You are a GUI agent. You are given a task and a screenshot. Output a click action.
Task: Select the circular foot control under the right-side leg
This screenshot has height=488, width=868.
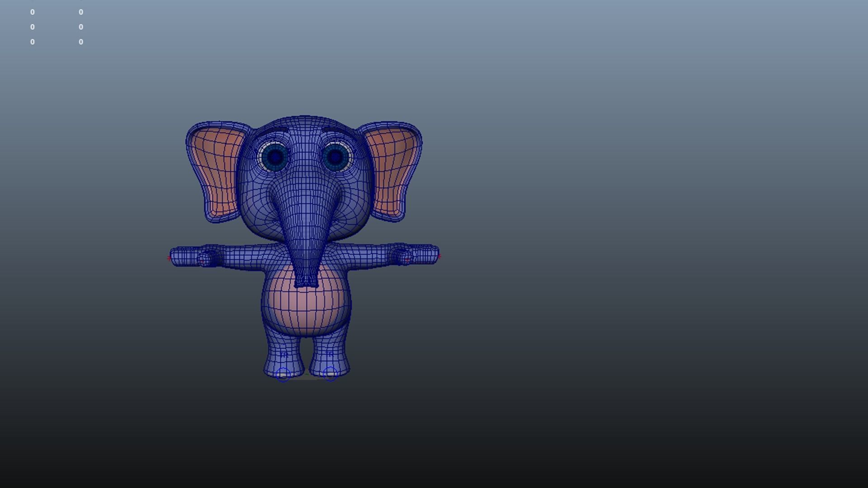330,374
